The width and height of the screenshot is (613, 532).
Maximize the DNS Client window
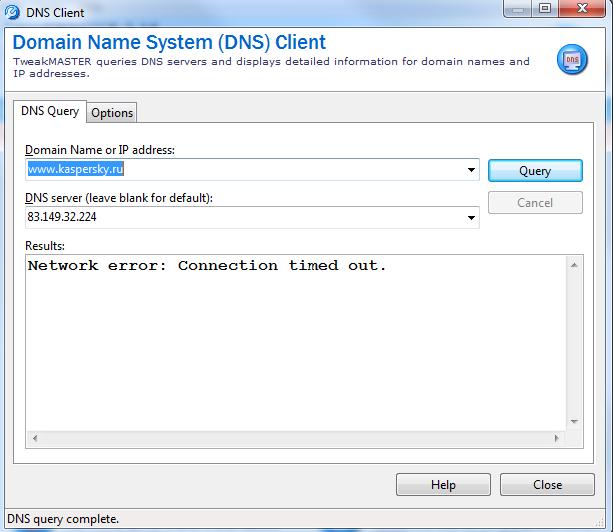coord(545,8)
